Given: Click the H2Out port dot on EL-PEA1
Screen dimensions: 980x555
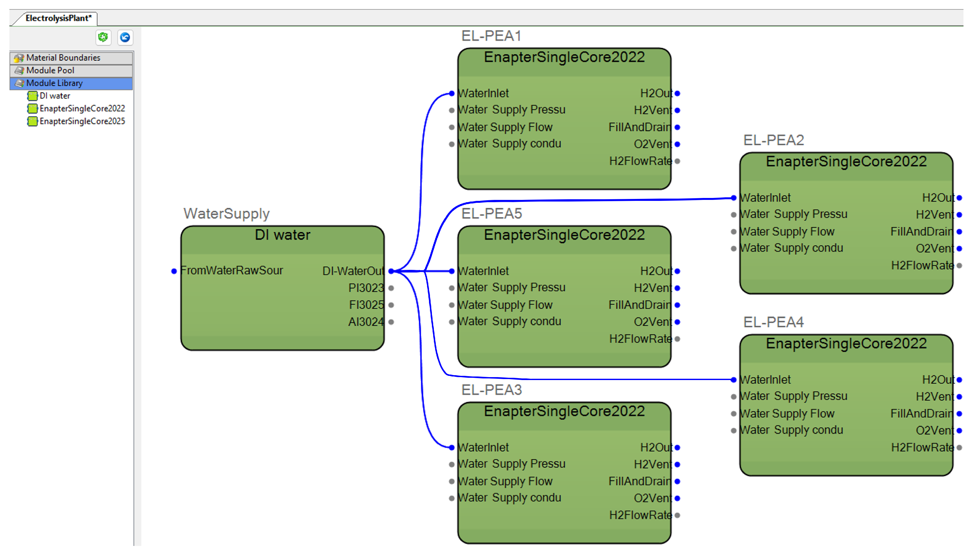Looking at the screenshot, I should (677, 93).
